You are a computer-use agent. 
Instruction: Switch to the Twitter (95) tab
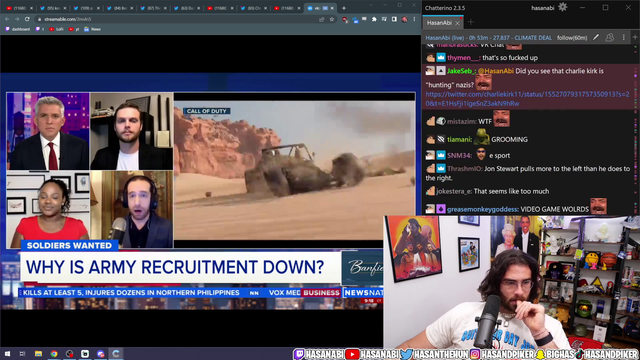point(53,8)
